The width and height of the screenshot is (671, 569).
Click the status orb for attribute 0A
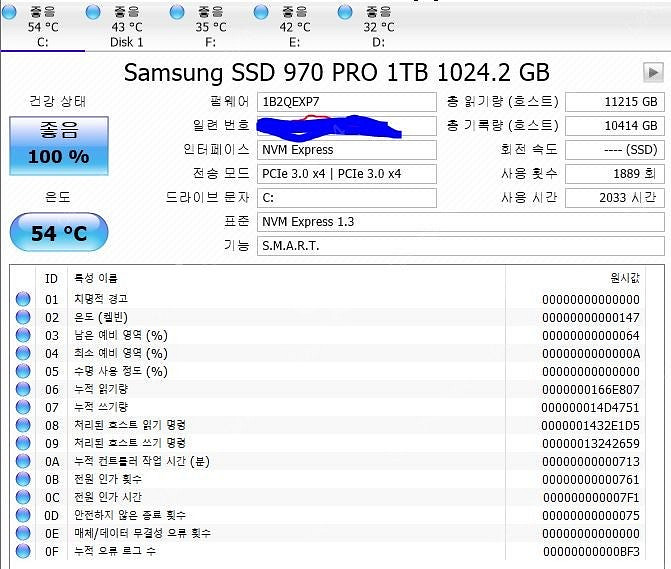[x=23, y=461]
